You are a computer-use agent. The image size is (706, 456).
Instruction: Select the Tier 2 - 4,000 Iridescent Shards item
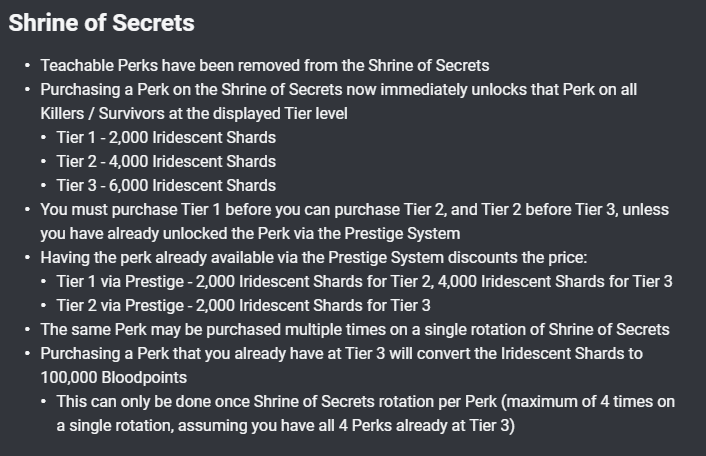pyautogui.click(x=166, y=162)
